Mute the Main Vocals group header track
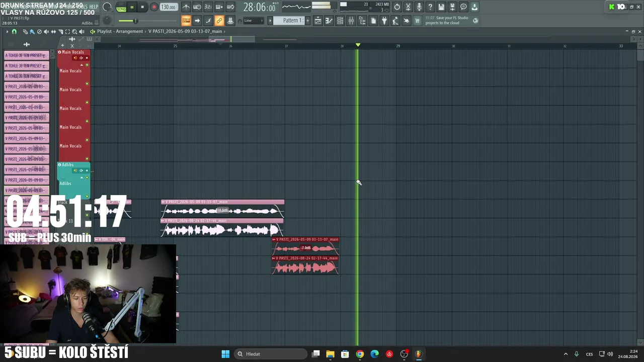The width and height of the screenshot is (644, 362). [87, 65]
